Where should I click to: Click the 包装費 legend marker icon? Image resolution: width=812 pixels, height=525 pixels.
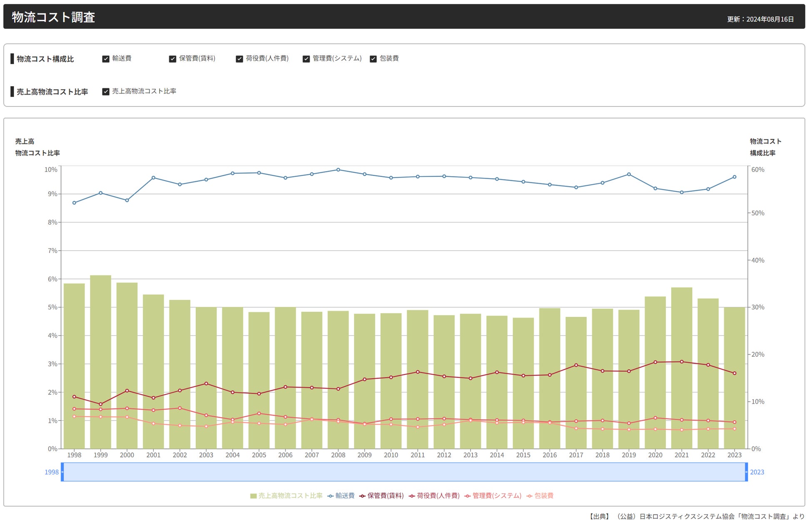tap(529, 496)
